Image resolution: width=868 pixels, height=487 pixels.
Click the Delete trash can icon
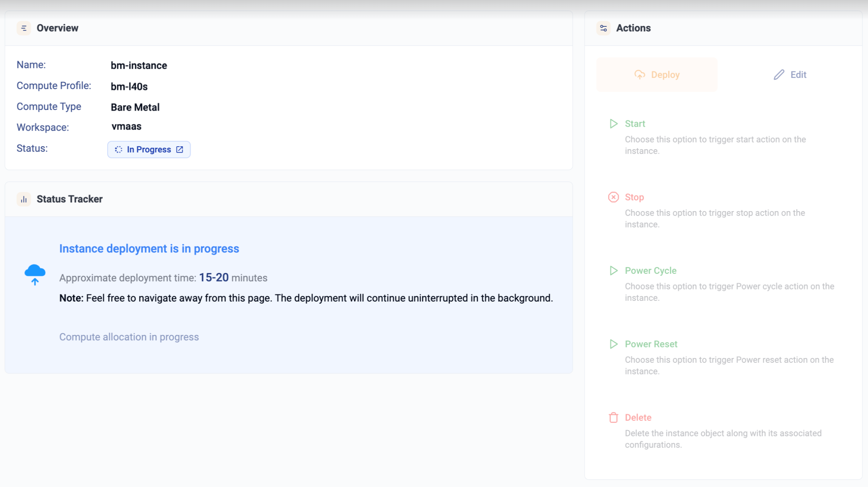tap(613, 418)
